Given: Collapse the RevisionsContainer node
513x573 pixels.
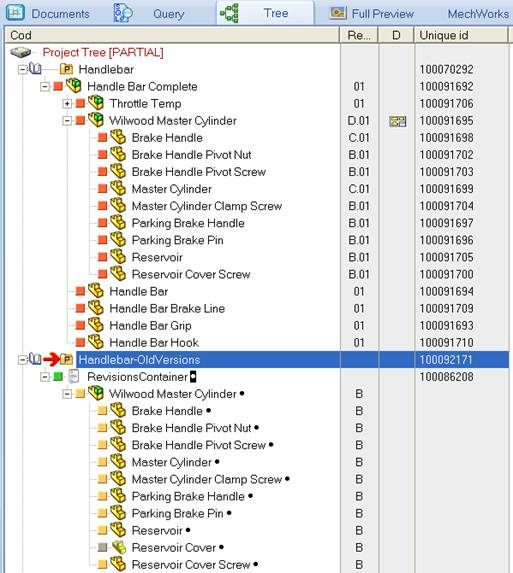Looking at the screenshot, I should click(45, 377).
